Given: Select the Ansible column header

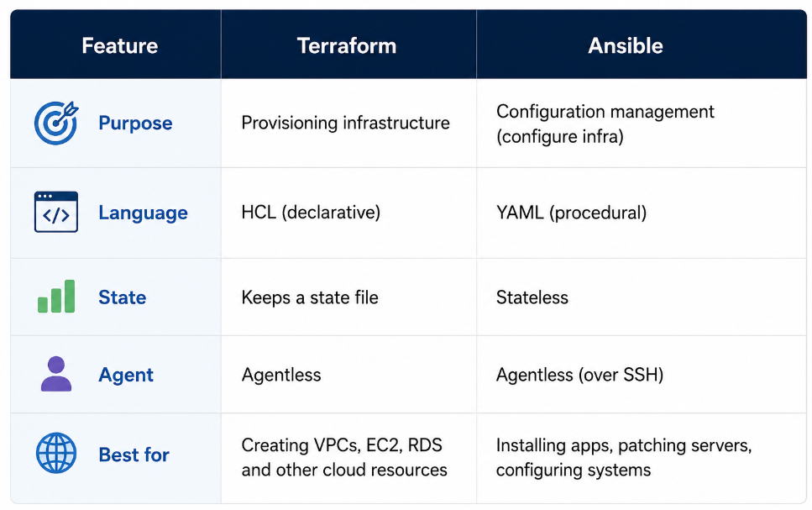Looking at the screenshot, I should click(626, 45).
